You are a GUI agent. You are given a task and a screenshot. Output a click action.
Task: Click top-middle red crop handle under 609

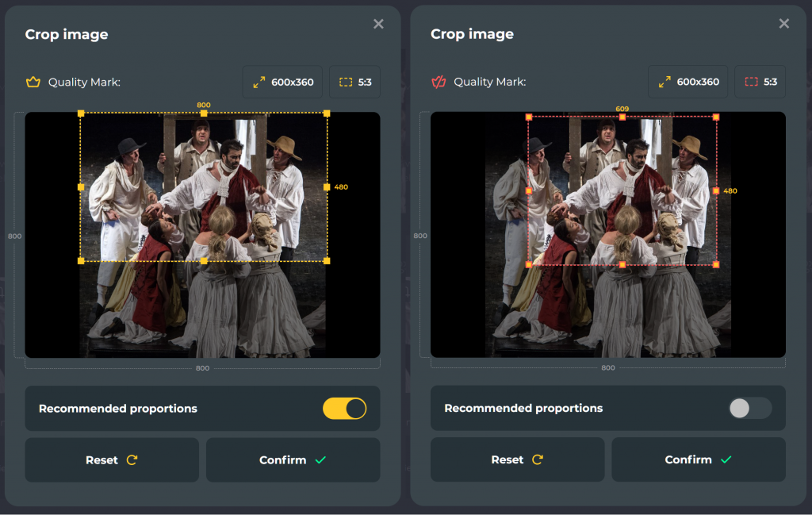[622, 117]
